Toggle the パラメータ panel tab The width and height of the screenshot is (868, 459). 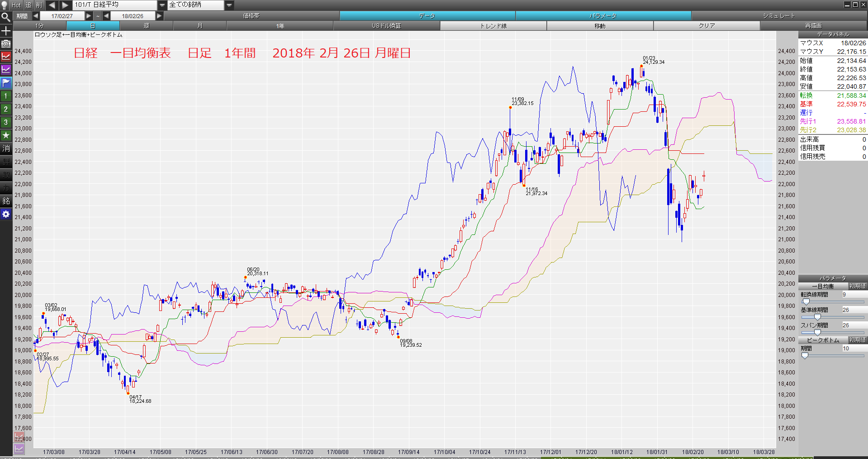tap(603, 16)
